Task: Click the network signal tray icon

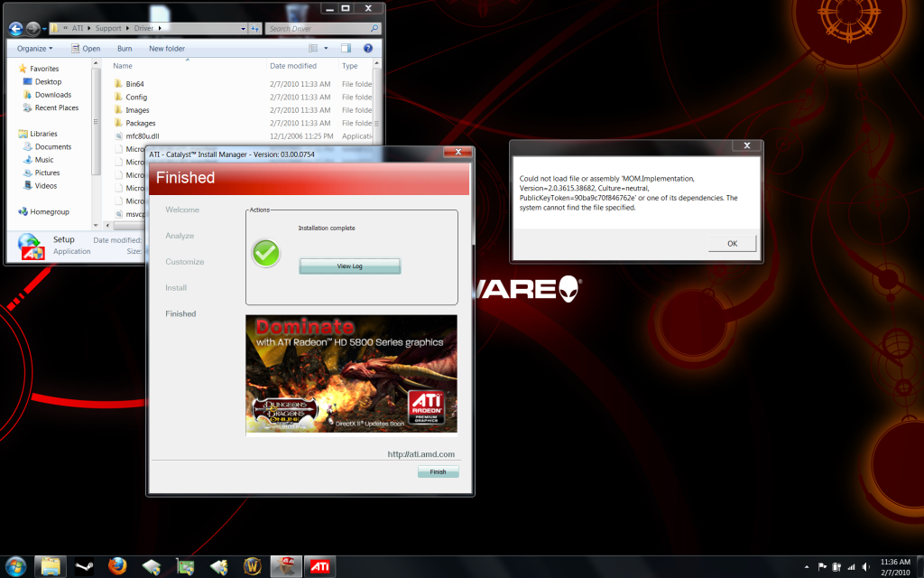Action: (x=851, y=567)
